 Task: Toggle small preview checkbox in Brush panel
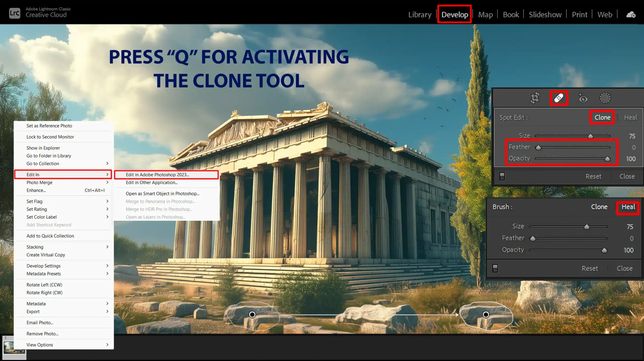coord(499,268)
